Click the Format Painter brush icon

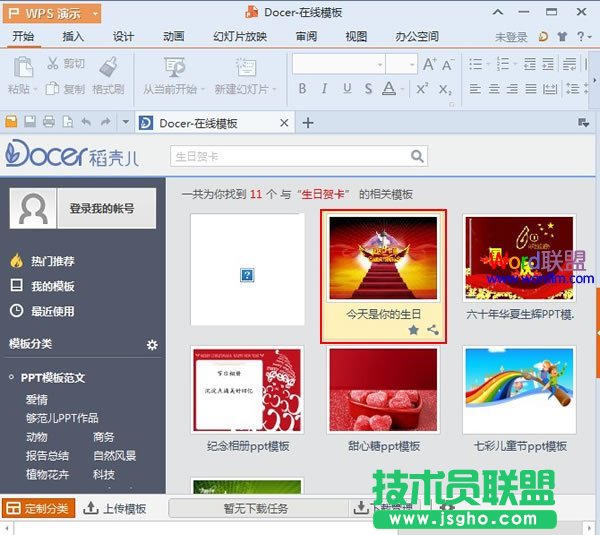pos(109,66)
